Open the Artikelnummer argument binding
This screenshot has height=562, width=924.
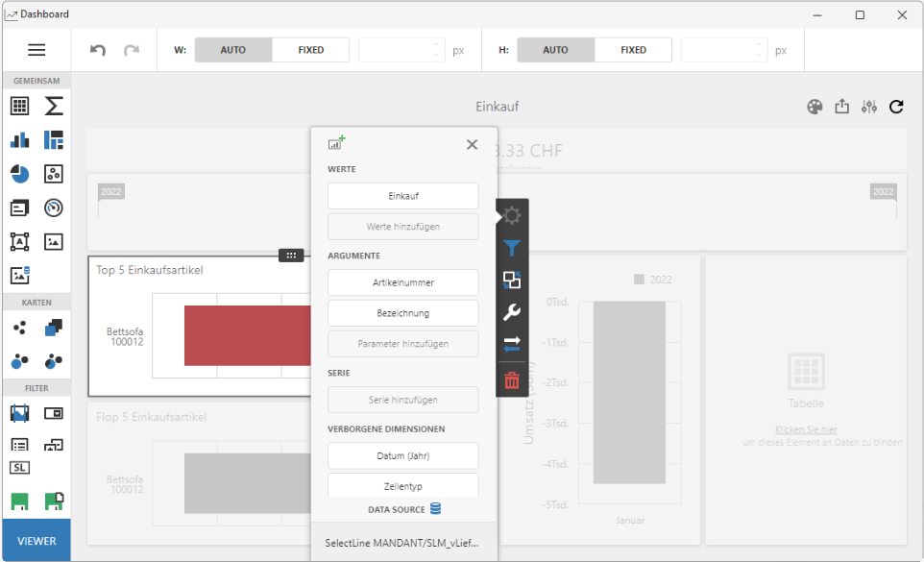pyautogui.click(x=403, y=282)
